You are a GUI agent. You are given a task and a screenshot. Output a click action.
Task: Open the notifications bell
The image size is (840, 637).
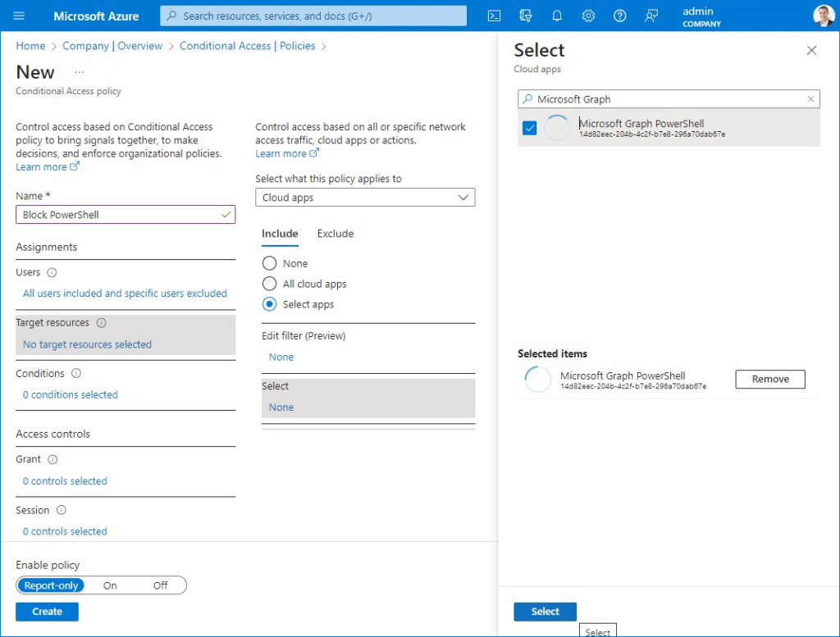tap(557, 16)
